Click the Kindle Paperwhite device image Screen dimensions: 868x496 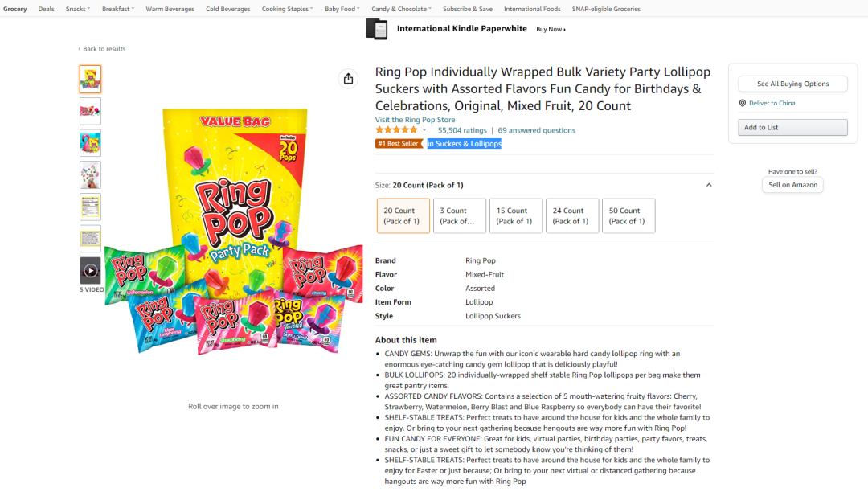(376, 29)
